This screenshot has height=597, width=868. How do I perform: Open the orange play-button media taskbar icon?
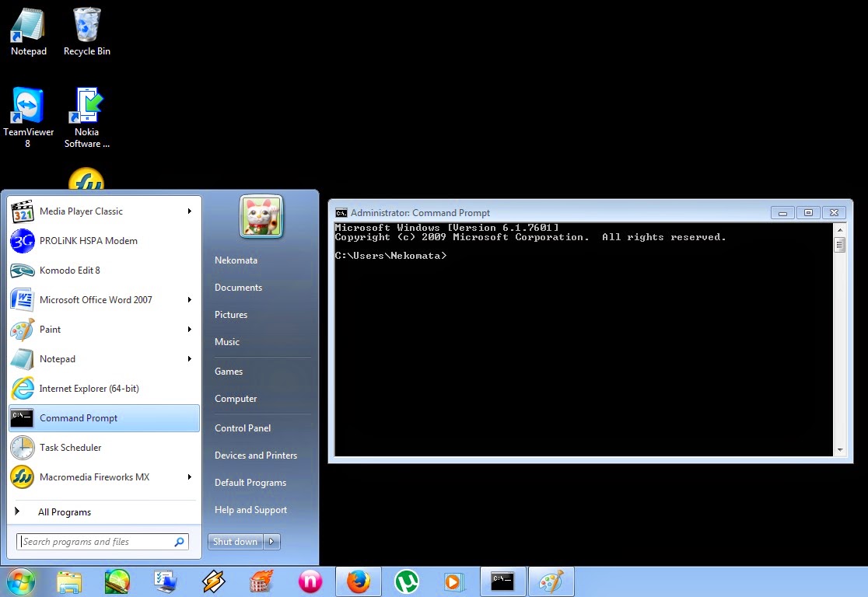(x=454, y=582)
